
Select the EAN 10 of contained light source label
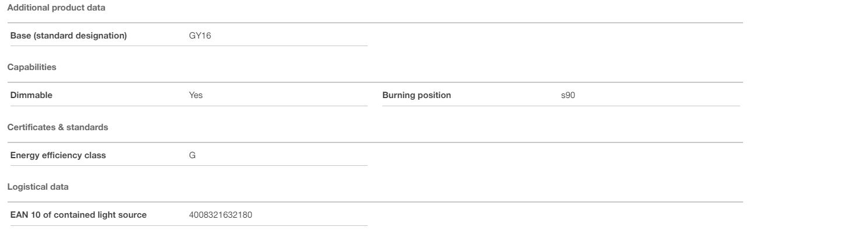[78, 215]
